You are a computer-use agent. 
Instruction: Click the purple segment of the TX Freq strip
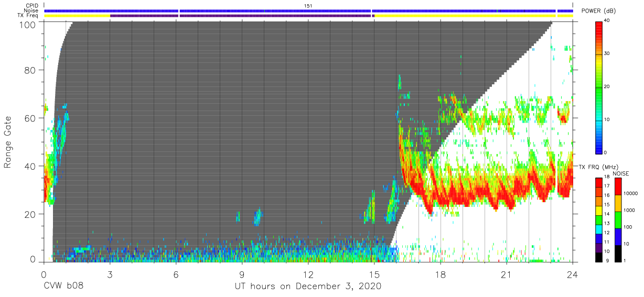241,16
